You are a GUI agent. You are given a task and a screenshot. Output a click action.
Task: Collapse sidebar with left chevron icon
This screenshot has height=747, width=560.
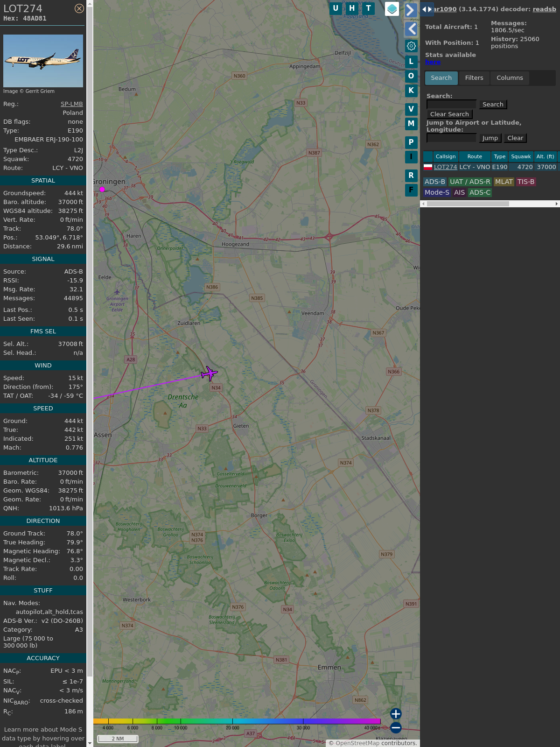[411, 29]
